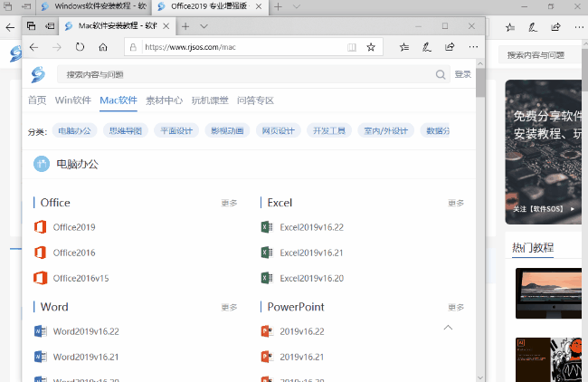588x382 pixels.
Task: Click PowerPoint icon beside 2019v16.21
Action: (x=267, y=357)
